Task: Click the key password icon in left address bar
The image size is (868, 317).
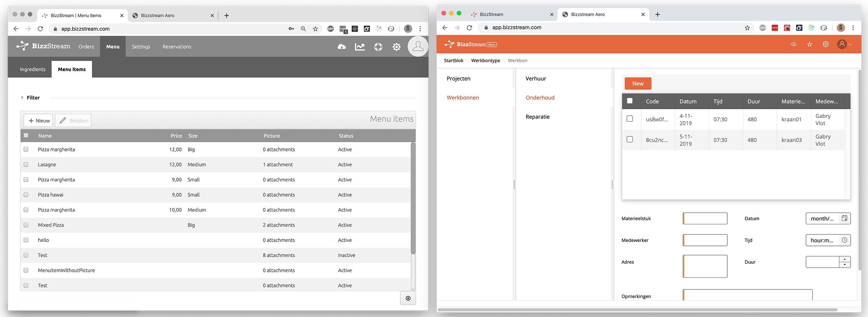Action: pos(292,29)
